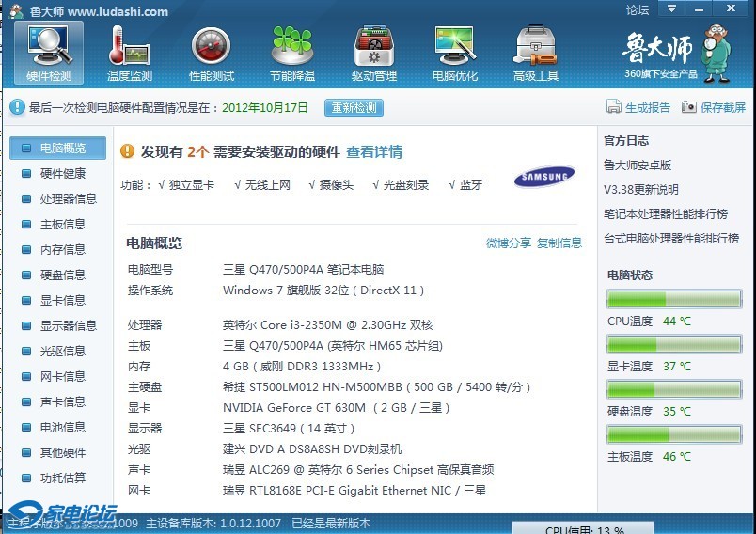Select 硬件健康 in the sidebar

(63, 174)
